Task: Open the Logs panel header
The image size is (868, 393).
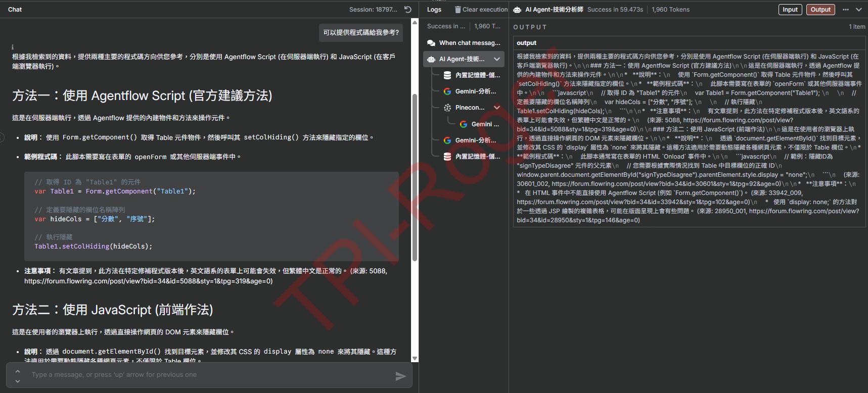Action: [434, 10]
